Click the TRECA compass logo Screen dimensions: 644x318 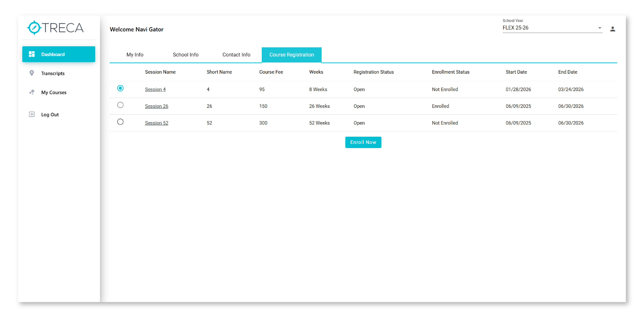35,28
